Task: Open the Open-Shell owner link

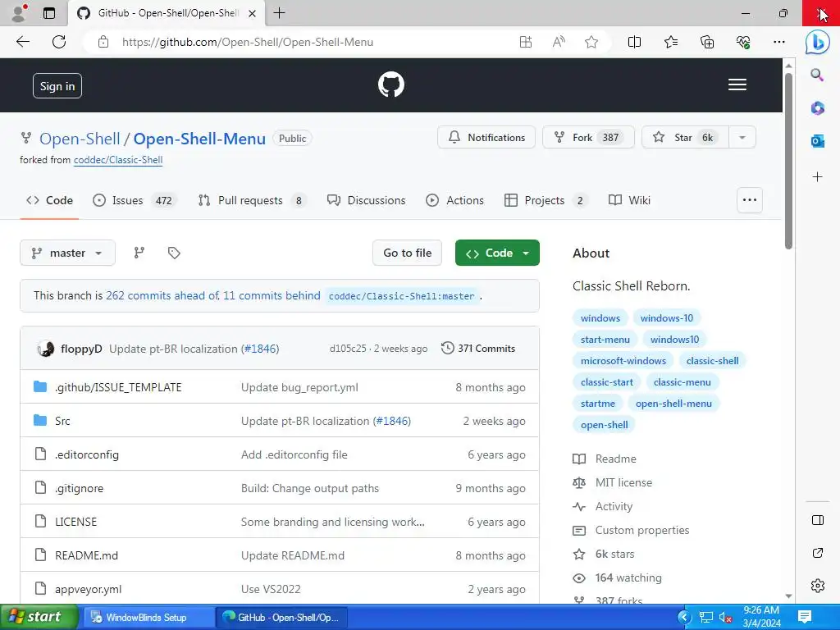Action: [80, 139]
